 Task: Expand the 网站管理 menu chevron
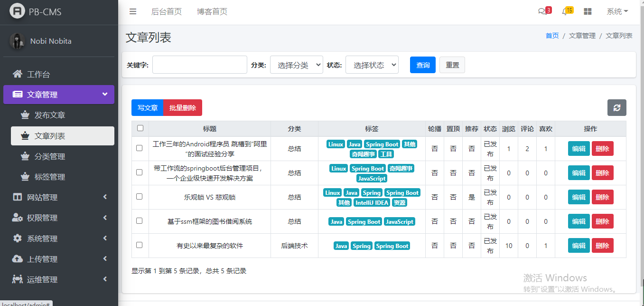pos(105,197)
